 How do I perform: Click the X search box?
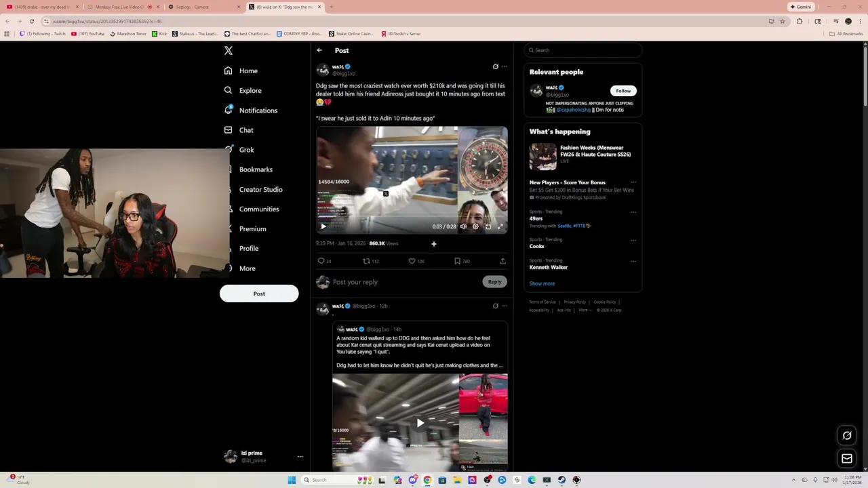click(583, 50)
